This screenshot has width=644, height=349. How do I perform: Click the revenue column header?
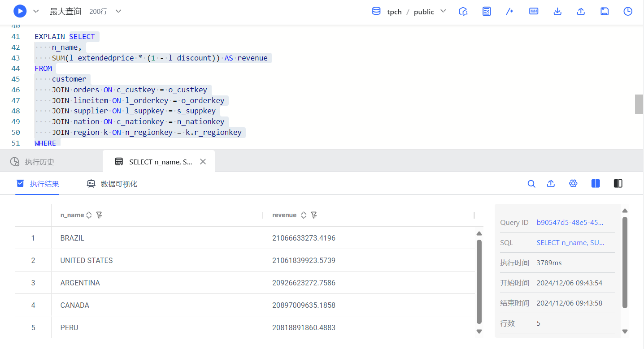284,215
